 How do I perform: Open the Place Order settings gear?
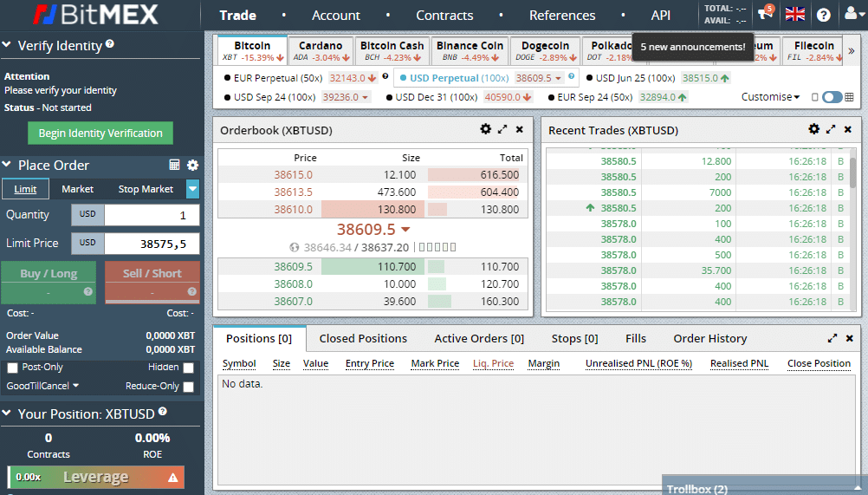(x=192, y=165)
